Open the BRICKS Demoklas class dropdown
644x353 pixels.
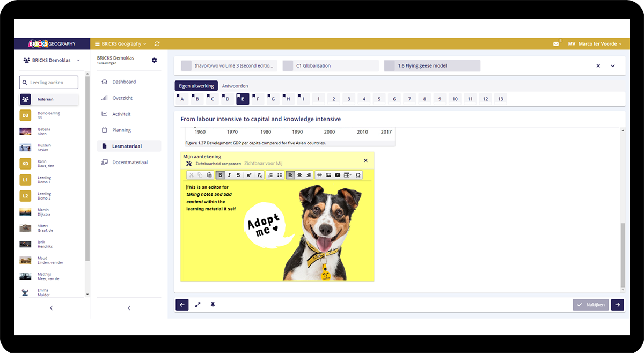(52, 60)
